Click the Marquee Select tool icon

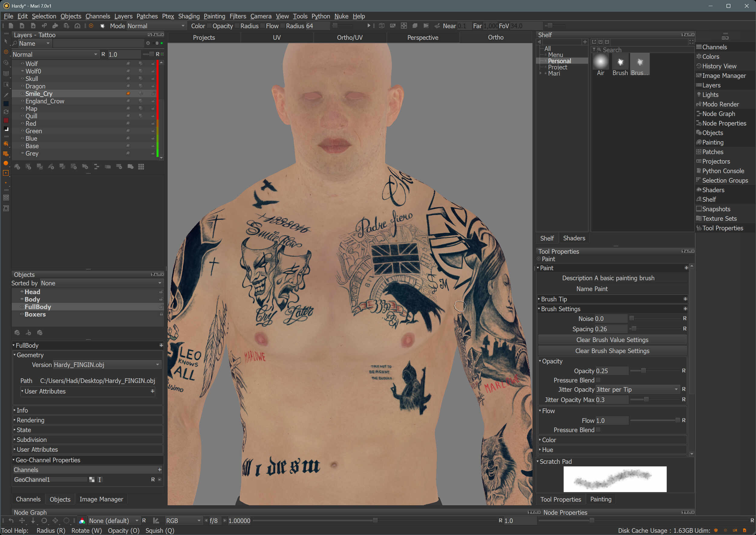pos(6,84)
